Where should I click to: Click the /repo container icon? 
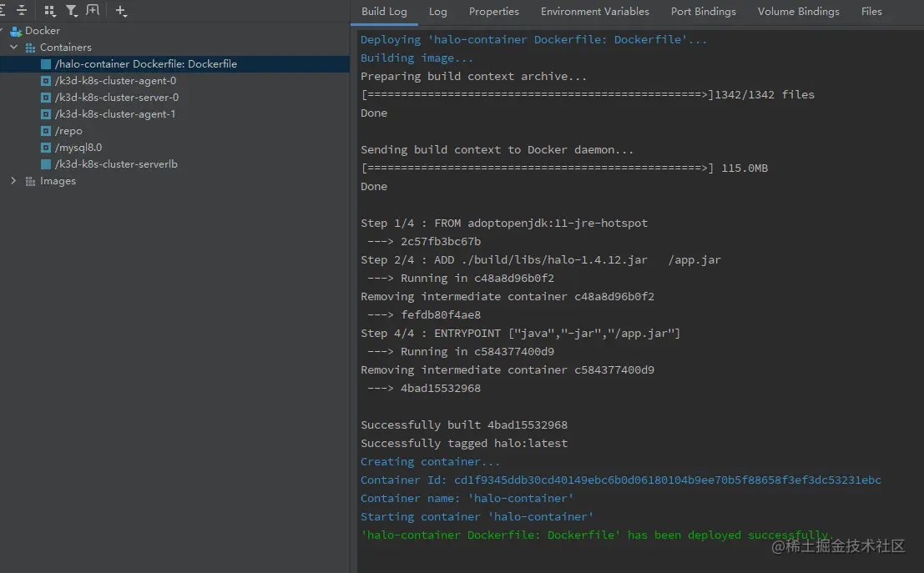point(45,131)
